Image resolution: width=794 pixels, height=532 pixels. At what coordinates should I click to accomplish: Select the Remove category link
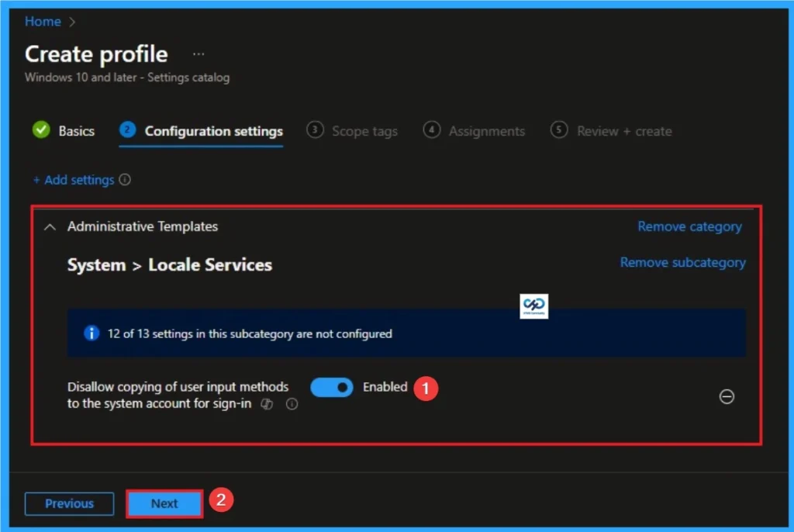tap(689, 226)
